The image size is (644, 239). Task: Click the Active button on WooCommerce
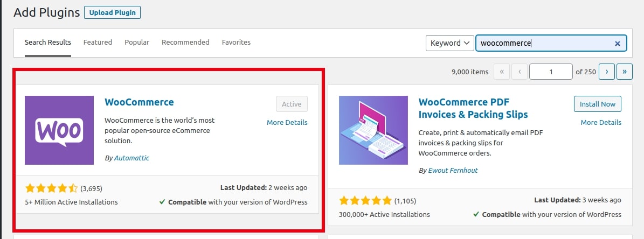[x=292, y=104]
